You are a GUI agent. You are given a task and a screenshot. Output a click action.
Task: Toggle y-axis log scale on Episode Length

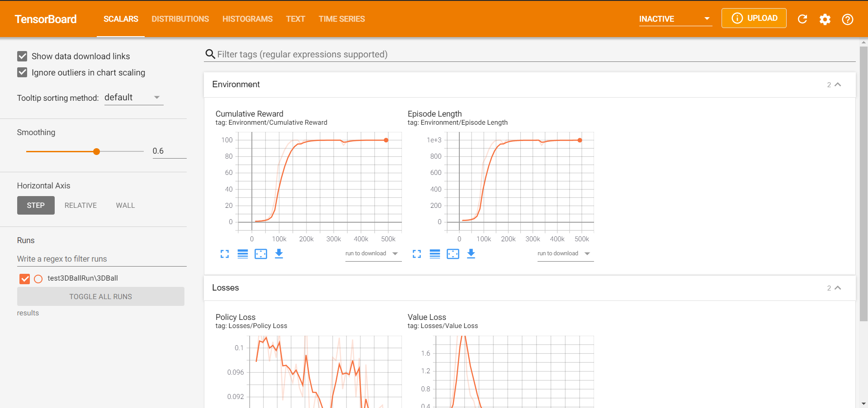435,254
